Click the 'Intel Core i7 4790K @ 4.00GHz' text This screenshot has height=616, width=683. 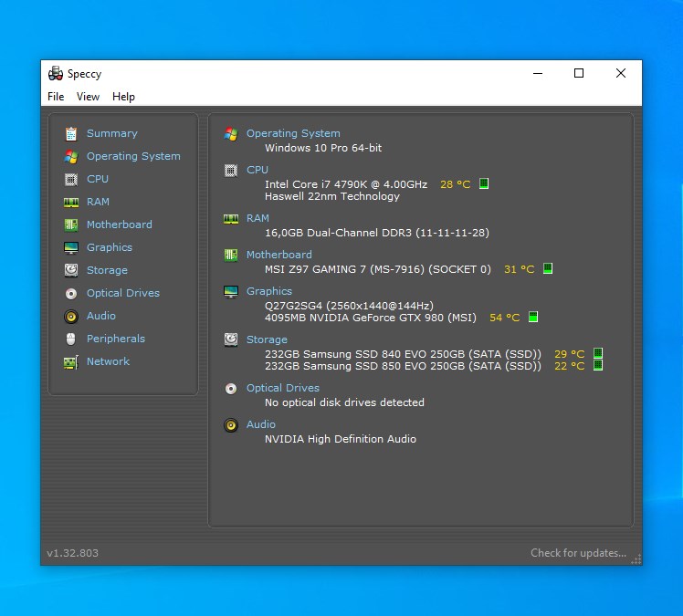[346, 184]
